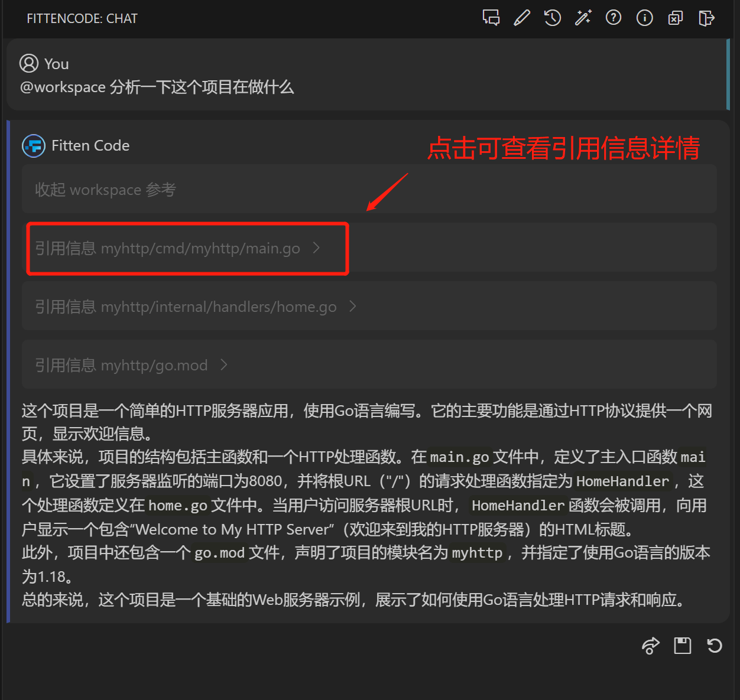Screen dimensions: 740x700
Task: Click the info circle icon
Action: coord(644,18)
